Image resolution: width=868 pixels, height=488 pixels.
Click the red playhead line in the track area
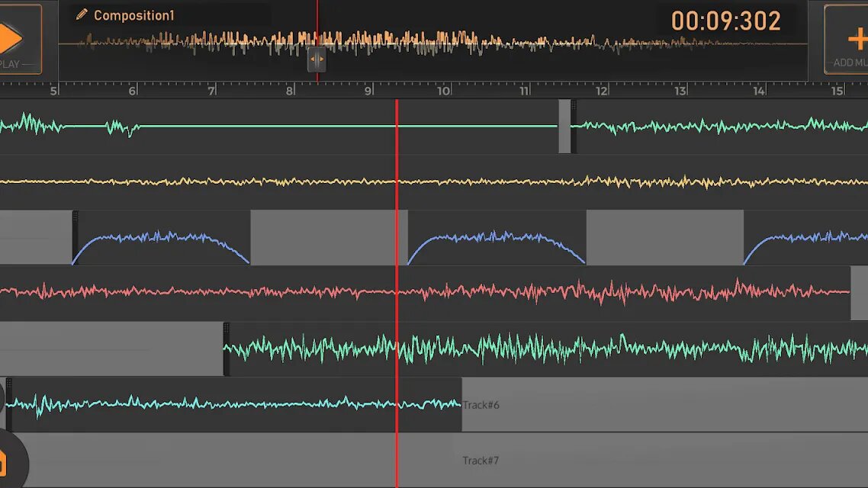pos(397,294)
